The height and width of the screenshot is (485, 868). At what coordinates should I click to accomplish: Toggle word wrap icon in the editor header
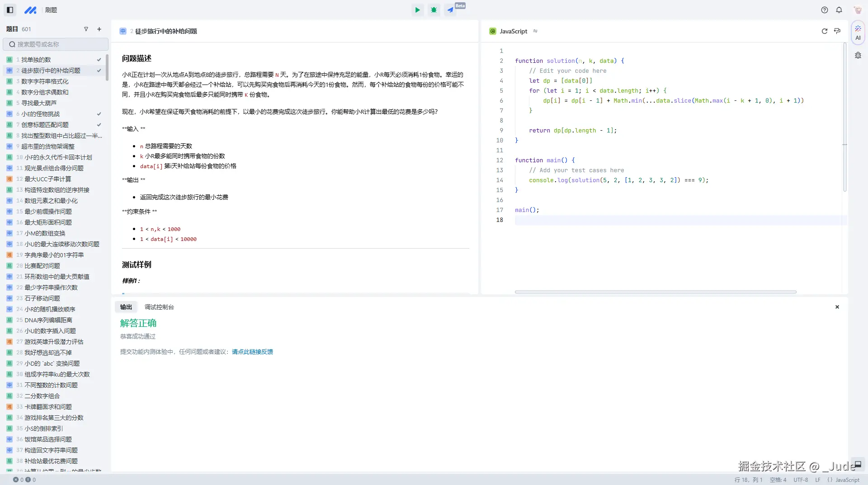837,31
